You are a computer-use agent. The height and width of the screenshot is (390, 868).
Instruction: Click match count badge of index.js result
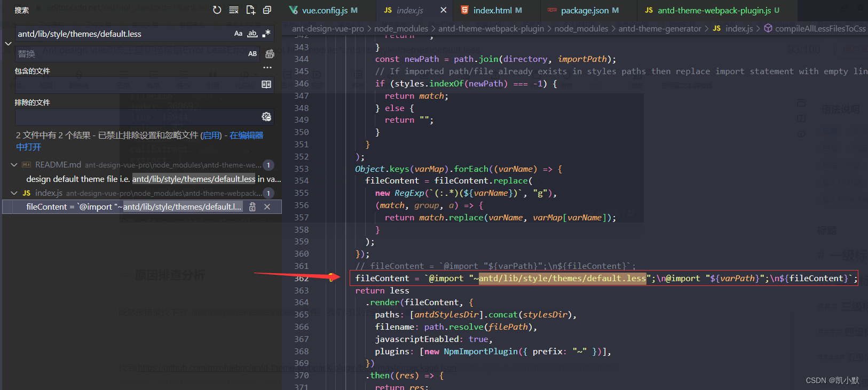269,193
